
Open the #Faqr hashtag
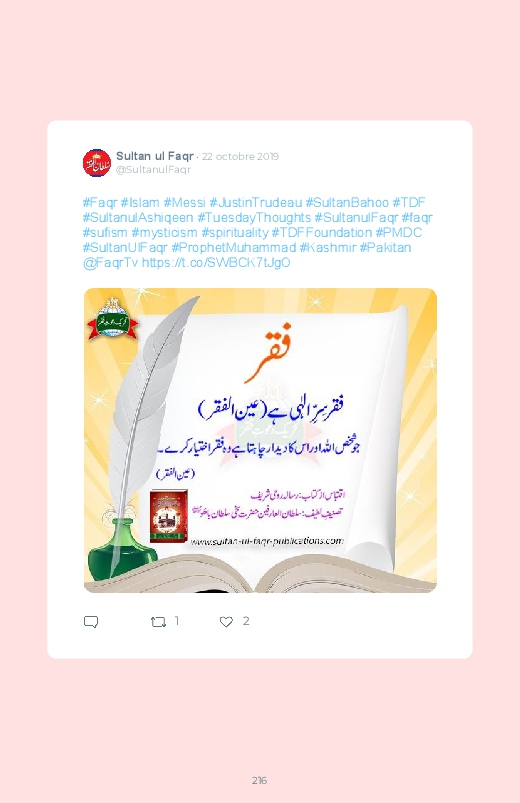pos(100,202)
